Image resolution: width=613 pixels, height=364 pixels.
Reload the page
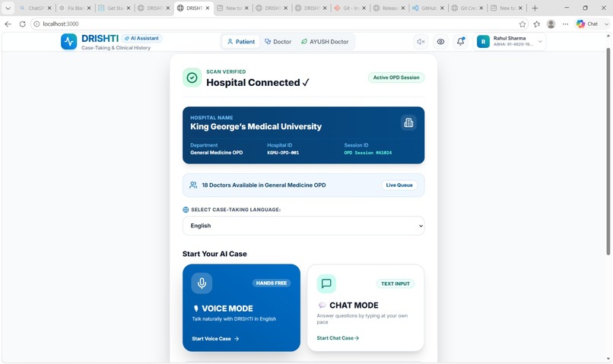coord(22,24)
